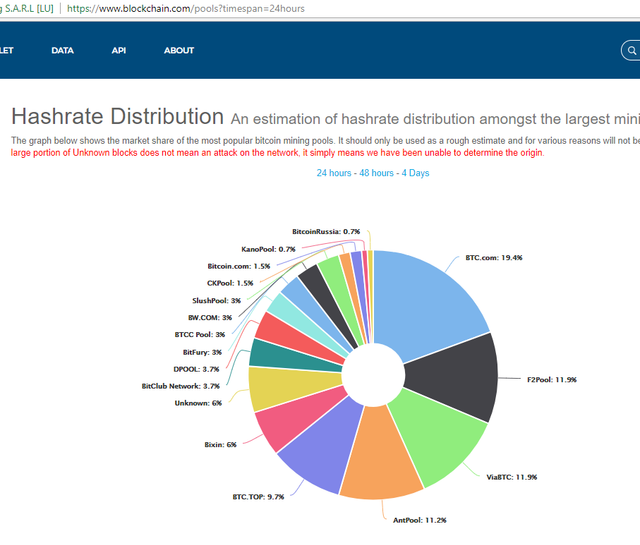The width and height of the screenshot is (640, 545).
Task: Open the DATA menu in the header
Action: coord(62,51)
